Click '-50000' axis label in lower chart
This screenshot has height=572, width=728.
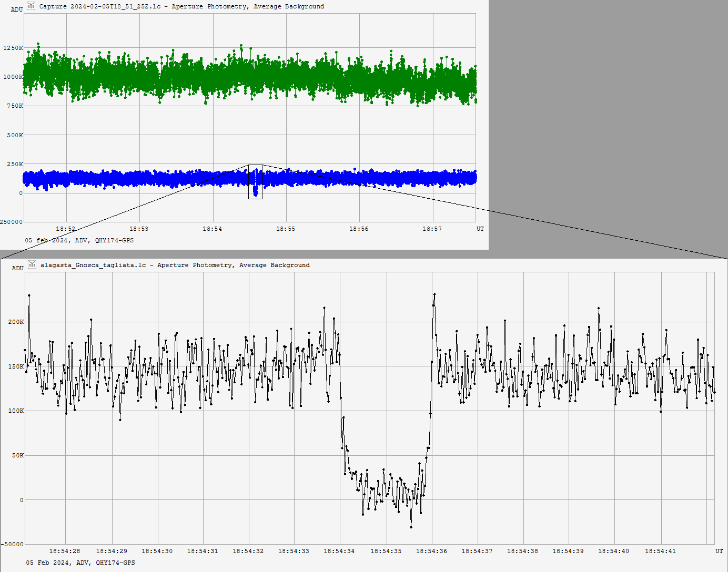13,544
